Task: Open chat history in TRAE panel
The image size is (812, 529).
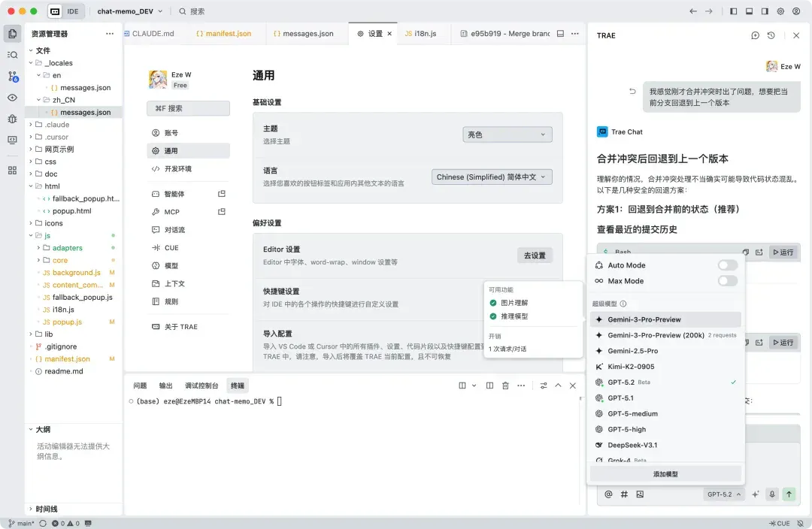Action: click(771, 35)
